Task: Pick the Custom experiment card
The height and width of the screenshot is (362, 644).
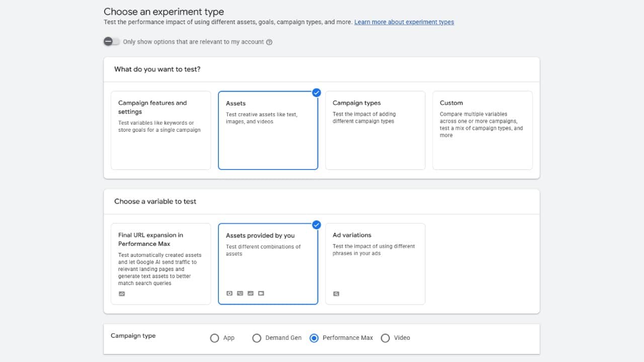Action: coord(482,130)
